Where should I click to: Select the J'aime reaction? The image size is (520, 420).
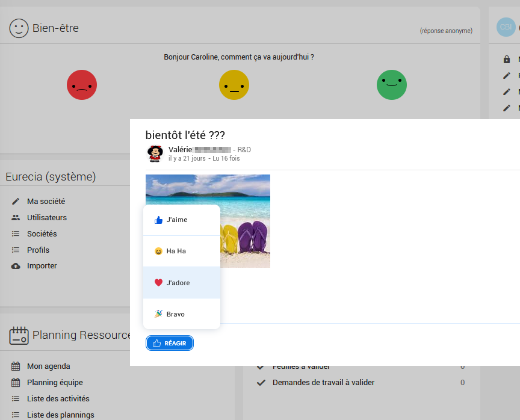pyautogui.click(x=182, y=220)
